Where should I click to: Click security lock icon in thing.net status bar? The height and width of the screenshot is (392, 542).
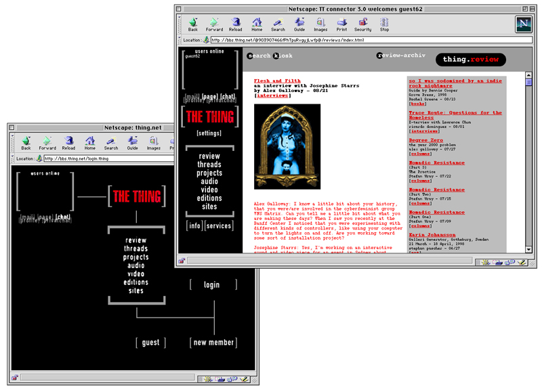pos(15,378)
